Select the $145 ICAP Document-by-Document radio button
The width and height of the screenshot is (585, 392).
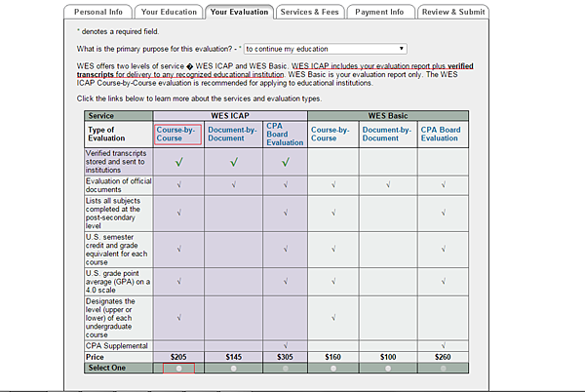pos(234,369)
